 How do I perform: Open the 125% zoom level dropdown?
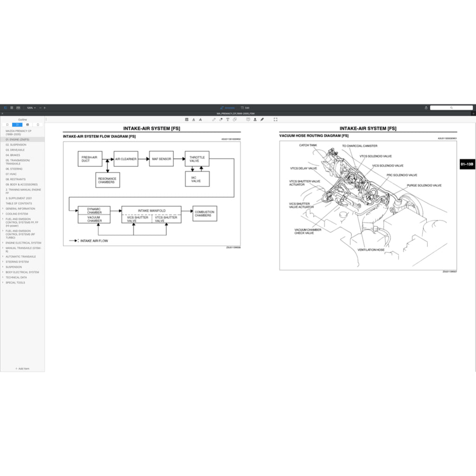click(31, 107)
